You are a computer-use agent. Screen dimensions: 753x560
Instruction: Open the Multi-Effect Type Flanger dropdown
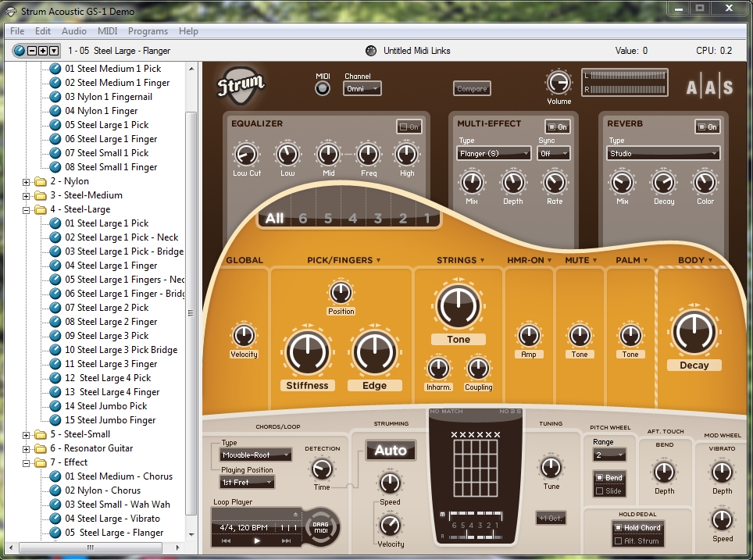click(x=493, y=154)
